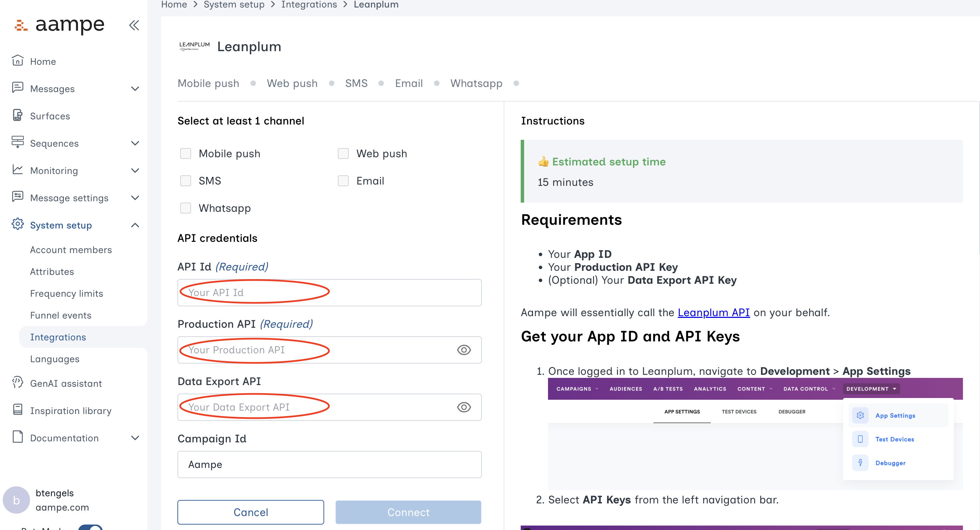The width and height of the screenshot is (980, 530).
Task: Open the Leanplum API link
Action: tap(713, 312)
